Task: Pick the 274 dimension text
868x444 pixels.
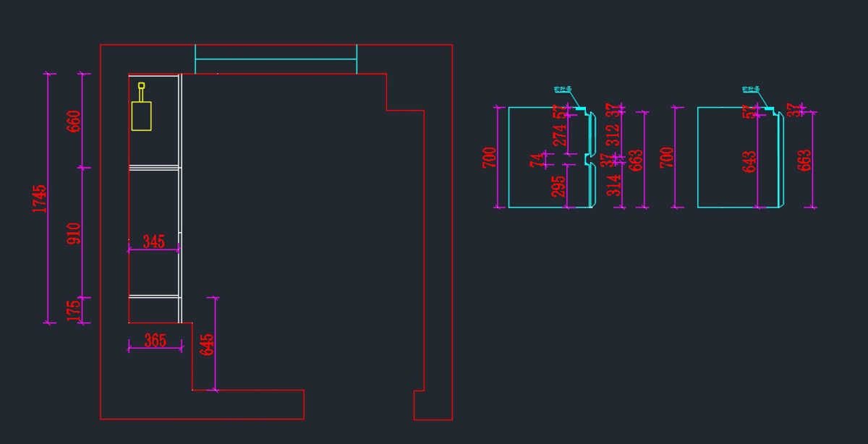Action: tap(560, 135)
